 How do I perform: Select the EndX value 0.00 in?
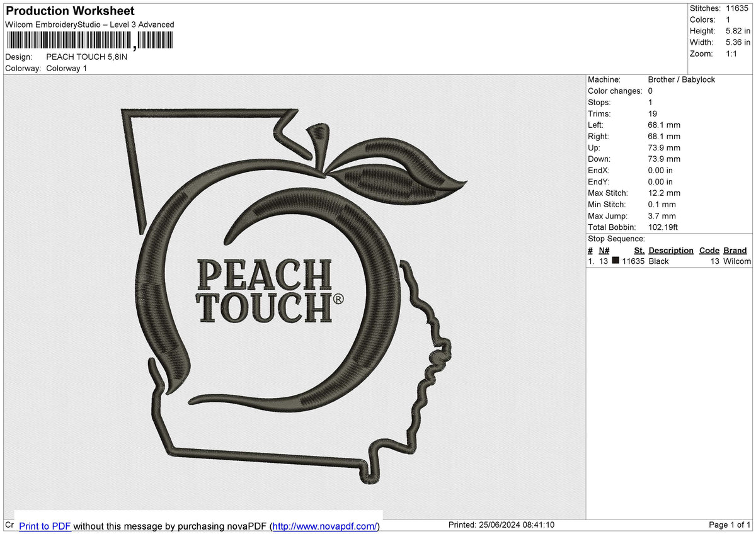[x=660, y=170]
